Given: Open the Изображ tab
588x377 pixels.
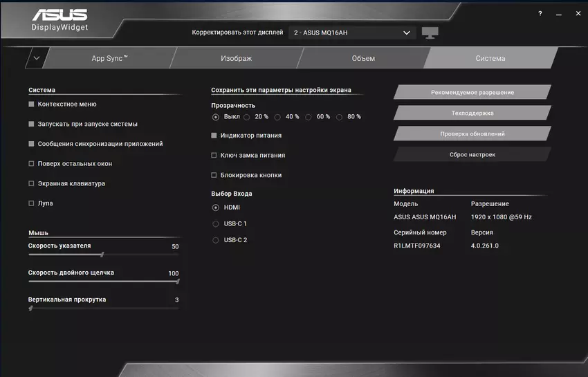Looking at the screenshot, I should (x=236, y=58).
